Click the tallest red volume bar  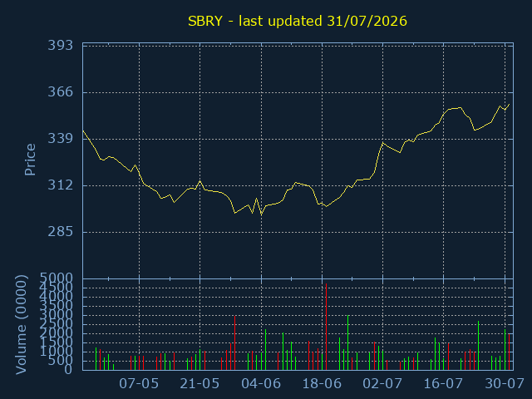tap(326, 327)
